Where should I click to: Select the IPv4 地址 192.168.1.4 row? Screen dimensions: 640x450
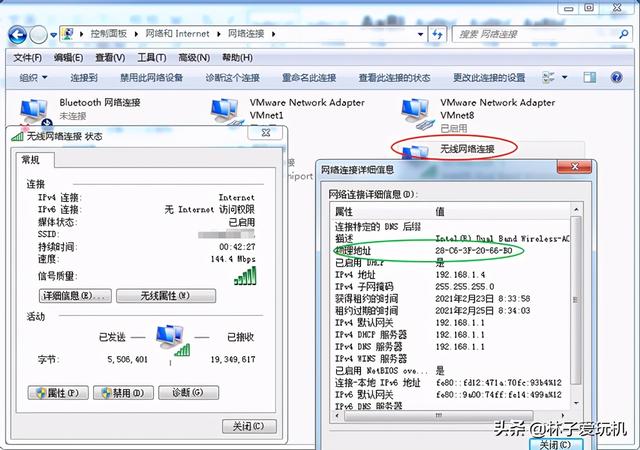click(x=451, y=275)
